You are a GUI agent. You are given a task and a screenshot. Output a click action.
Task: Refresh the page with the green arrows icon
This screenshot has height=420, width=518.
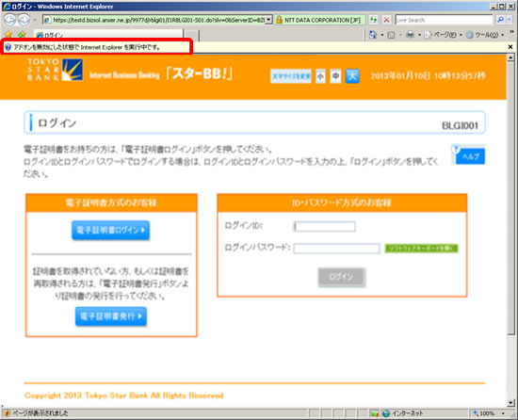click(373, 20)
